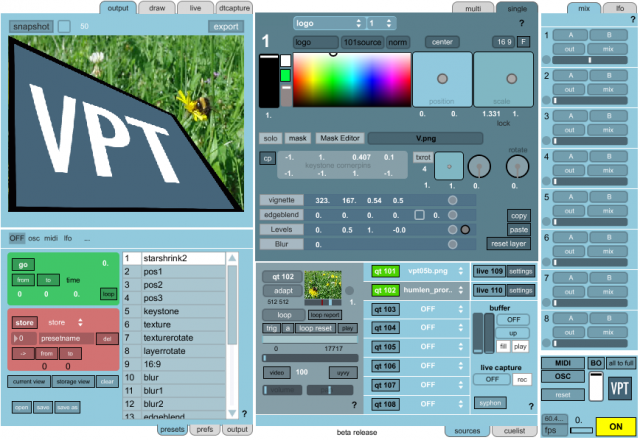Click the green color preview square
Image resolution: width=640 pixels, height=440 pixels.
pos(285,75)
